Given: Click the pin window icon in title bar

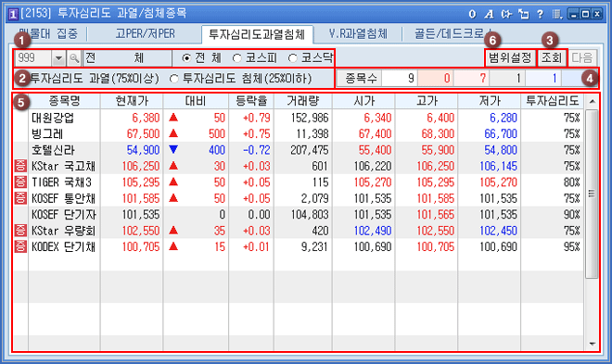Looking at the screenshot, I should coord(523,15).
